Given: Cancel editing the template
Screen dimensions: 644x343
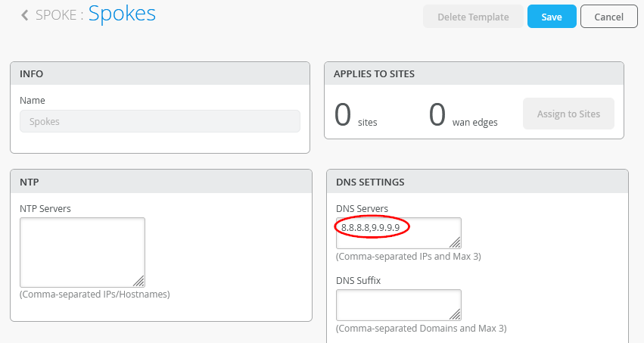Looking at the screenshot, I should click(608, 17).
